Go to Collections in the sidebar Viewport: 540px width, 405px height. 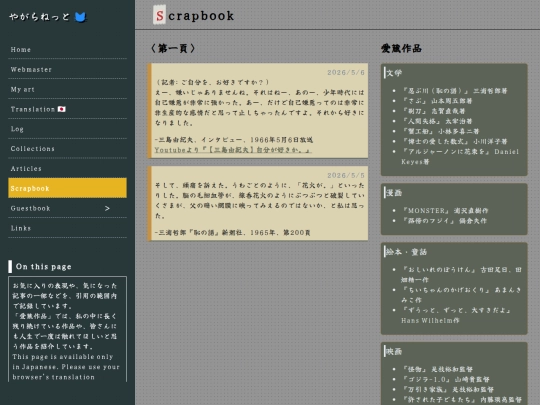tap(68, 149)
